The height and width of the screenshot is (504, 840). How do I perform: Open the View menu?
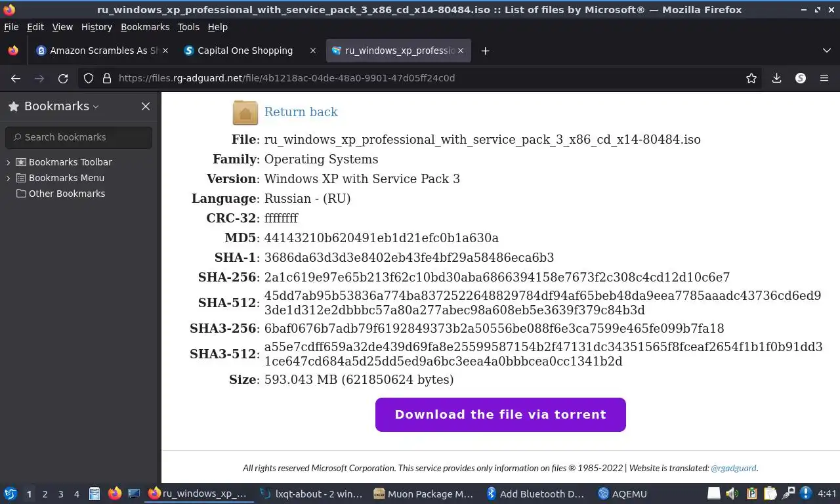point(62,27)
